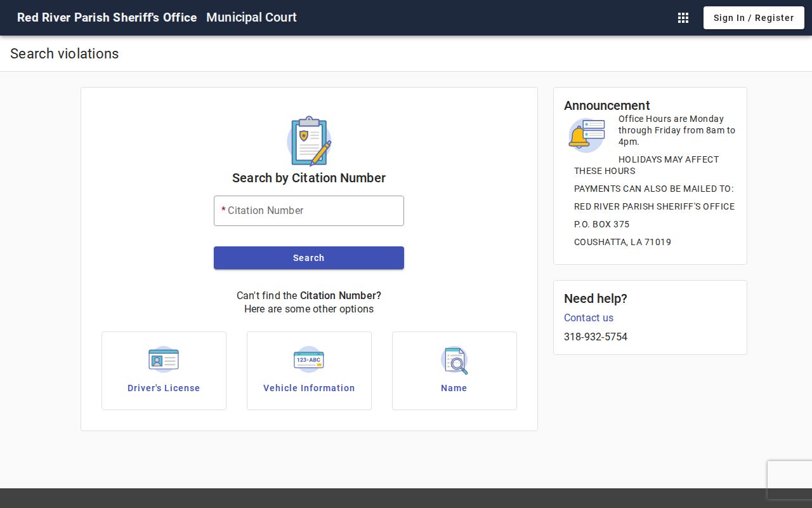Click the blue Search button
812x508 pixels.
pyautogui.click(x=309, y=258)
